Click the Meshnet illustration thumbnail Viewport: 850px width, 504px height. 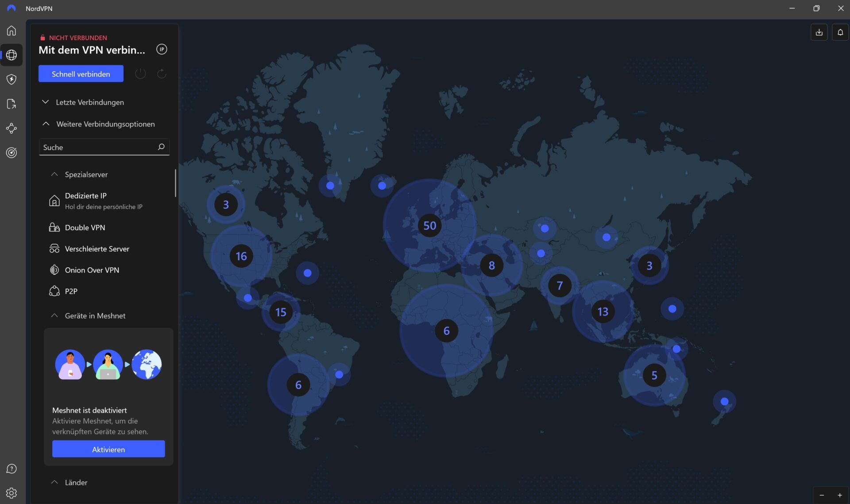coord(108,364)
